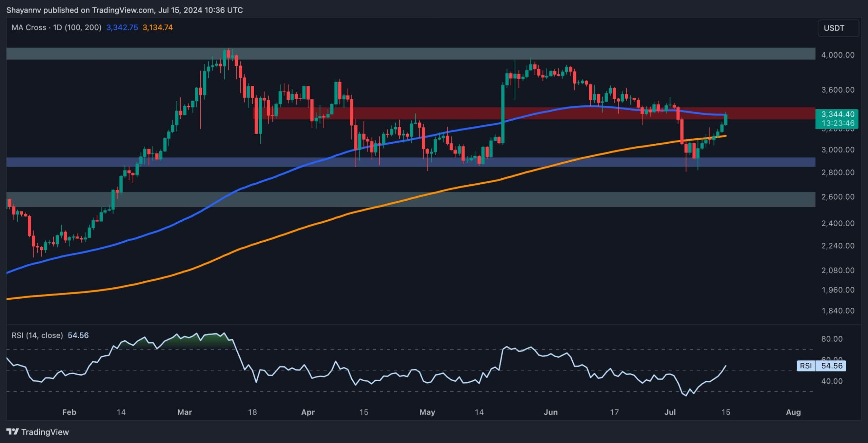
Task: Click the 1,840.00 price axis label
Action: pyautogui.click(x=837, y=311)
